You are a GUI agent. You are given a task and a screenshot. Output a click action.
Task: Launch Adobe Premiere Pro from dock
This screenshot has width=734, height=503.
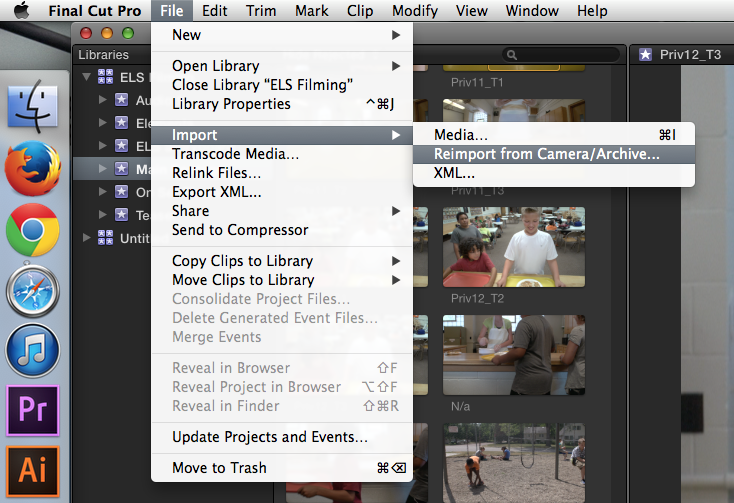click(x=33, y=412)
